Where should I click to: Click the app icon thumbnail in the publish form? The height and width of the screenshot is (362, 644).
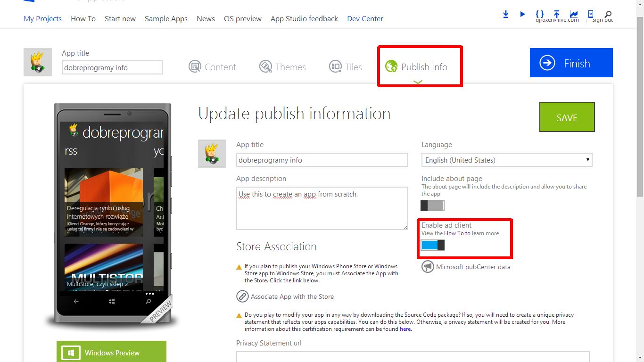212,154
